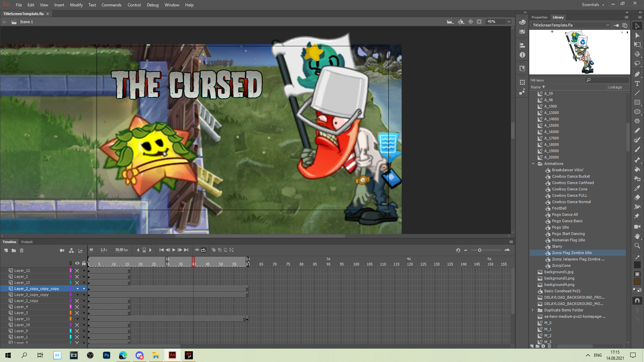Delete the selected timeline layer
Viewport: 644px width, 362px height.
coord(21,250)
